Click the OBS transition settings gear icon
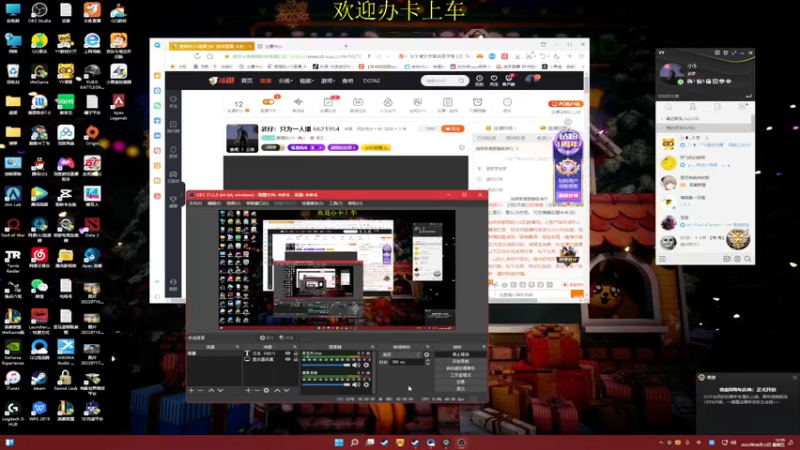 coord(427,355)
